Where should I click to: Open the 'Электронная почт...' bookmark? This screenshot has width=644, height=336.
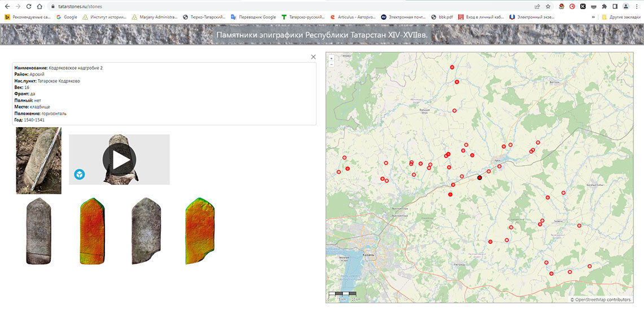404,18
